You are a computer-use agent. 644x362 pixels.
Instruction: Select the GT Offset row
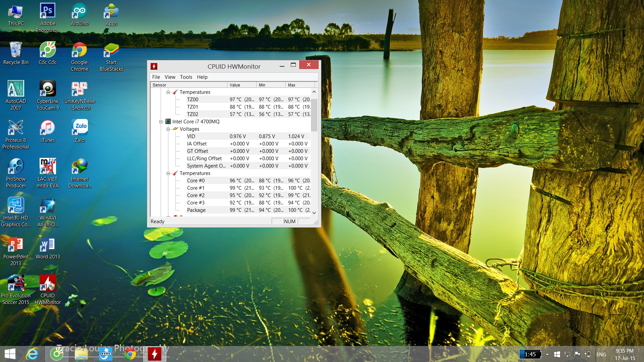point(249,151)
